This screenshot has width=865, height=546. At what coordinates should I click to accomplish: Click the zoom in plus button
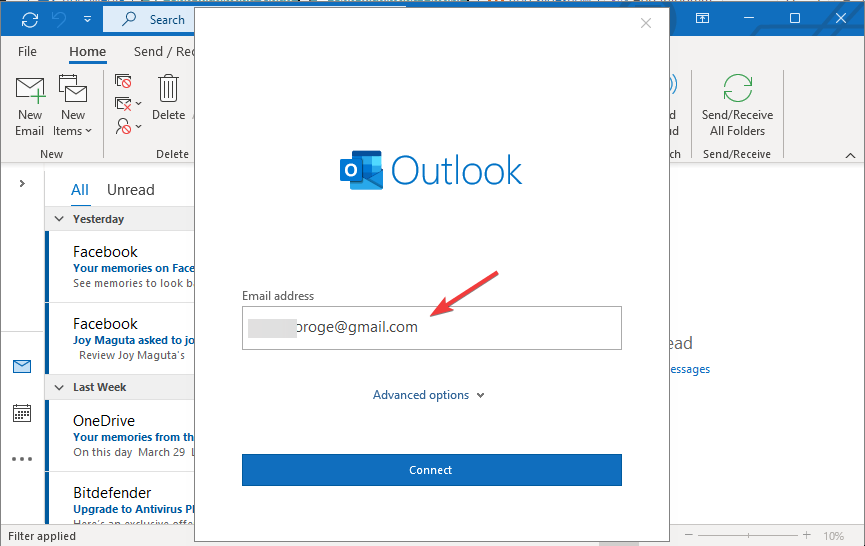(x=807, y=535)
